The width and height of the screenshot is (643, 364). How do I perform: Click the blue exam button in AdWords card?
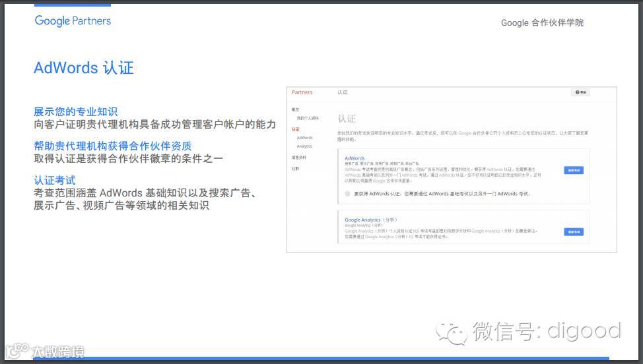coord(573,170)
